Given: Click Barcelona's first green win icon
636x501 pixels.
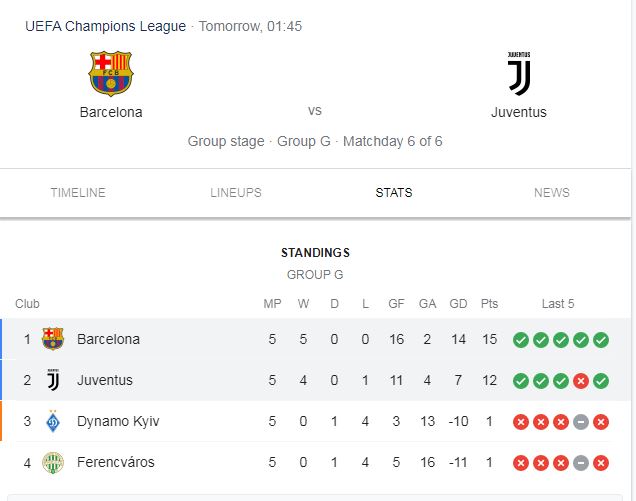Looking at the screenshot, I should pyautogui.click(x=521, y=340).
